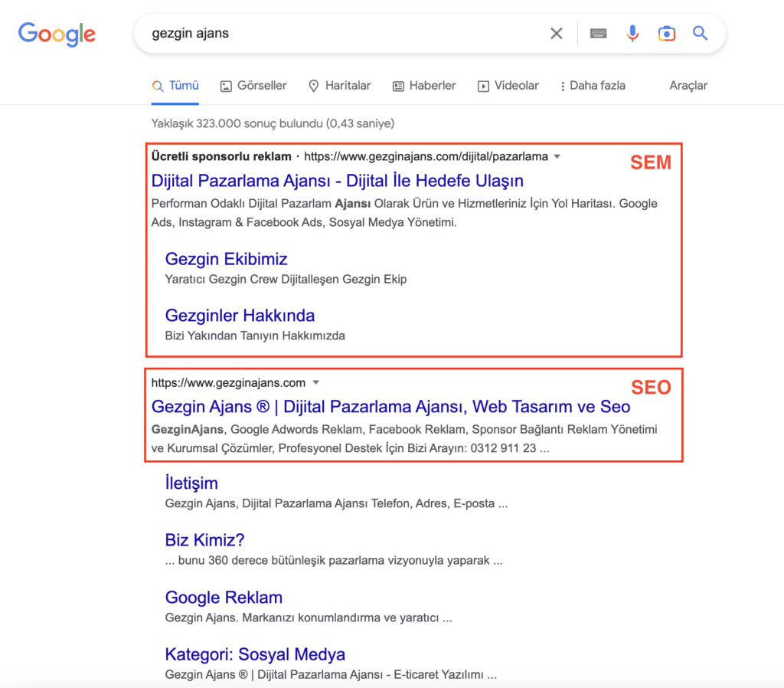This screenshot has width=784, height=688.
Task: Open the Gezgin Ekibimiz sitelink
Action: (226, 259)
